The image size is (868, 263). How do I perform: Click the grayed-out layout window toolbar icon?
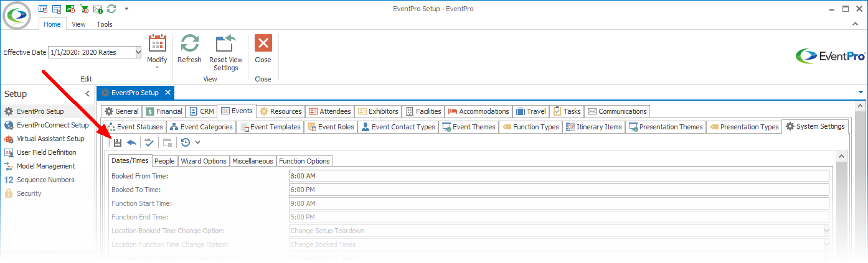(167, 142)
